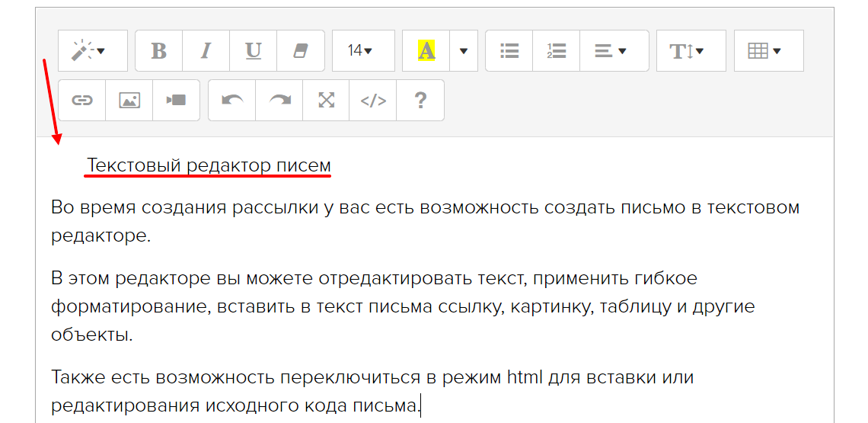868x423 pixels.
Task: Toggle underline text formatting
Action: click(x=253, y=51)
